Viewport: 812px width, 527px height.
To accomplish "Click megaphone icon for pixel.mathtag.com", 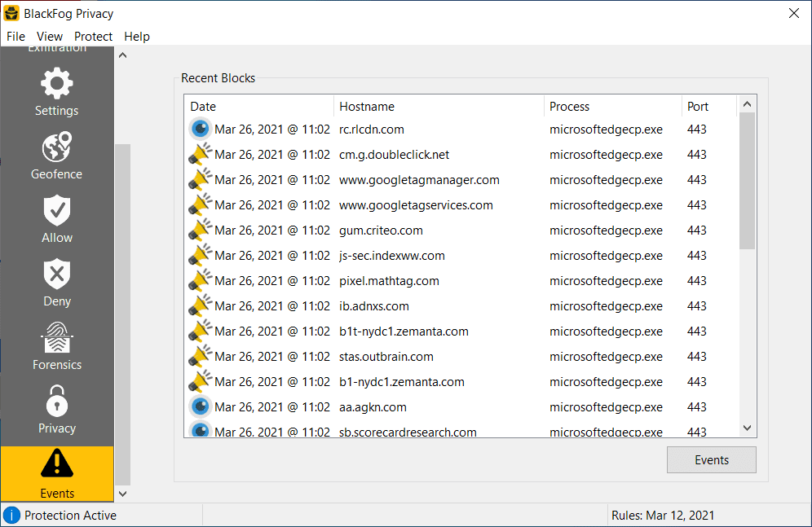I will pyautogui.click(x=201, y=281).
